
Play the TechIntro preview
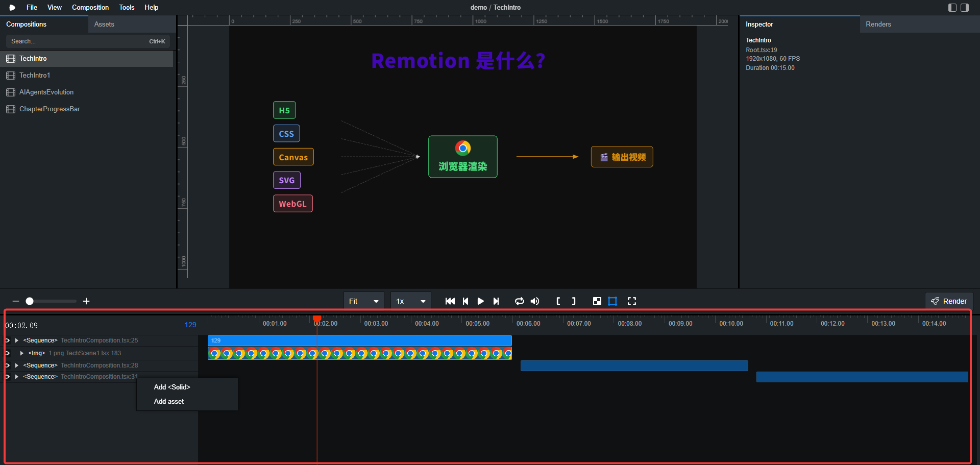coord(480,301)
